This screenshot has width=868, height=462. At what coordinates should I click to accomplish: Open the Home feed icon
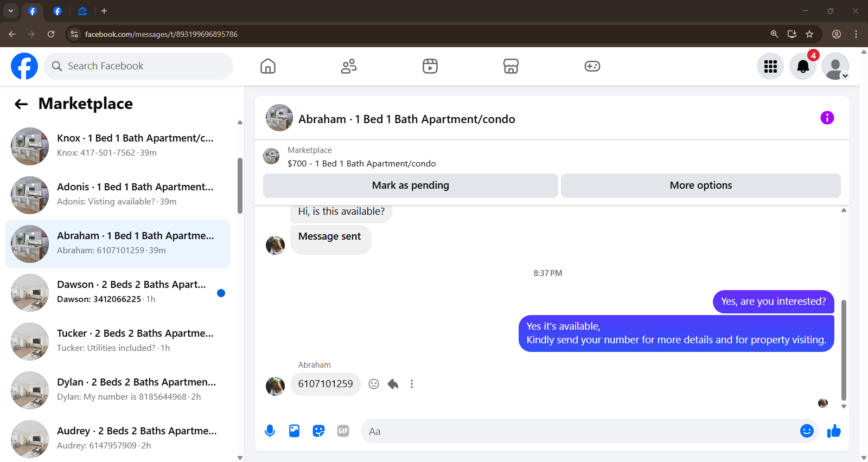click(x=268, y=66)
